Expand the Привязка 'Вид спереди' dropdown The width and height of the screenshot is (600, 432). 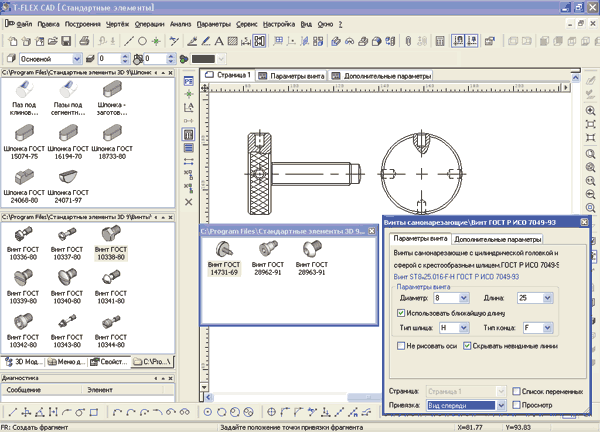tap(500, 406)
